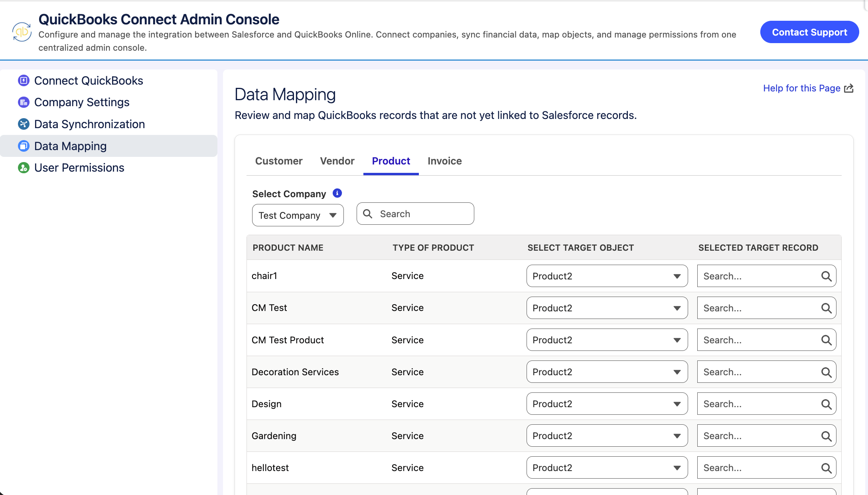Screen dimensions: 868x495
Task: Click search magnifier icon in chair1 row
Action: [827, 276]
